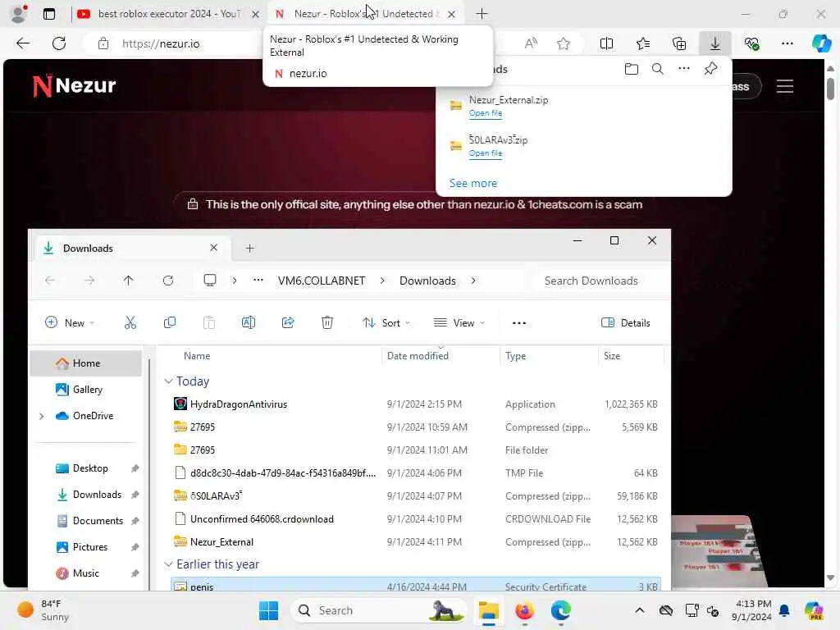Open Edge Collections icon

tap(679, 43)
